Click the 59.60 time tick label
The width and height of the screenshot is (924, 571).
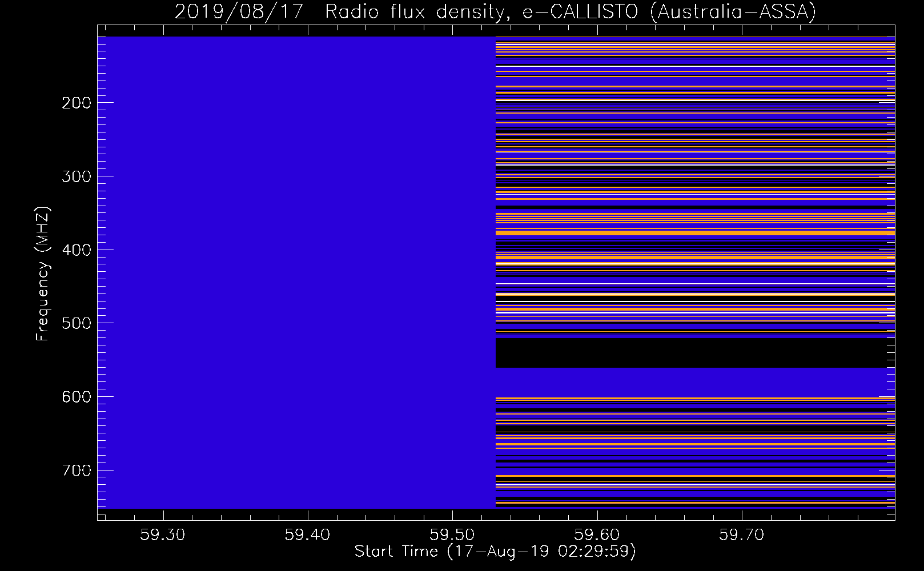[x=597, y=534]
